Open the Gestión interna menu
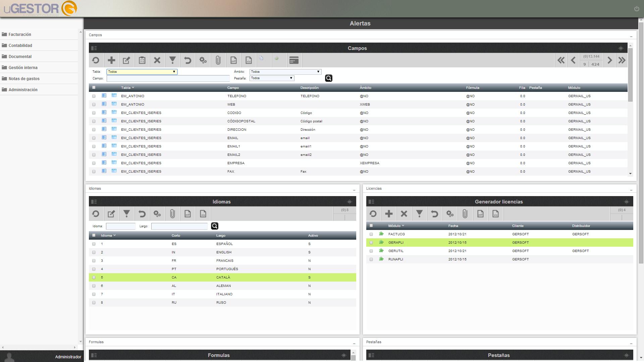 pos(23,68)
